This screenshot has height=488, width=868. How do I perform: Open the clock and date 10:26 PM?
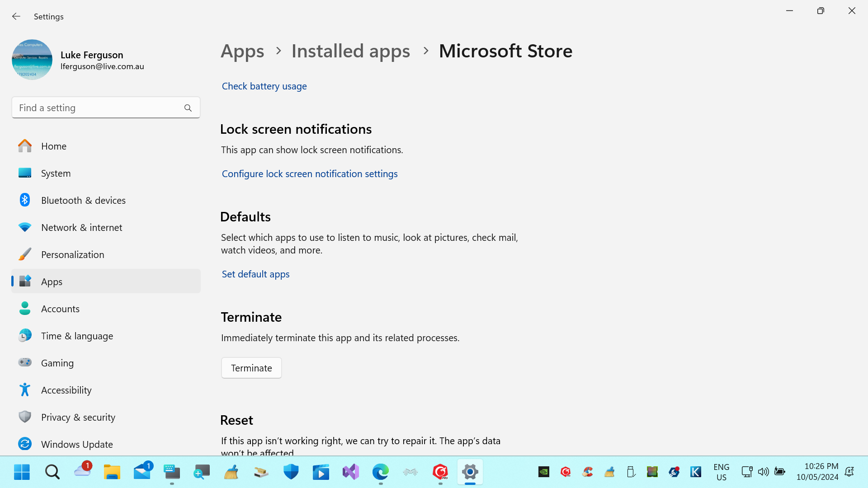coord(817,472)
